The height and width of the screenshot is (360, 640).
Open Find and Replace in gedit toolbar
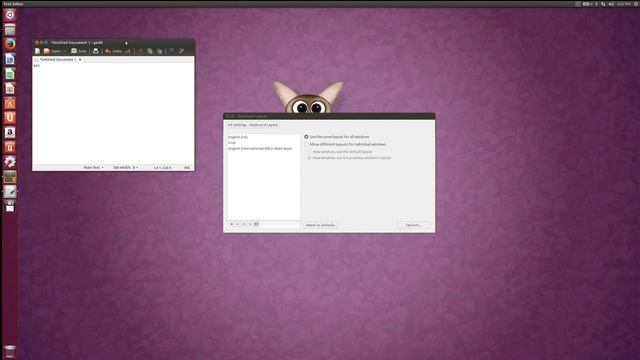pyautogui.click(x=182, y=51)
